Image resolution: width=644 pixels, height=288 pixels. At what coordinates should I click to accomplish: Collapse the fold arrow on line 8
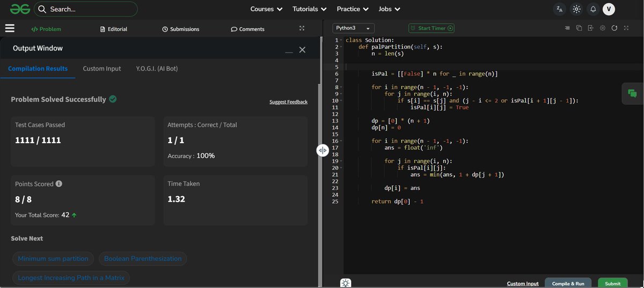[341, 87]
